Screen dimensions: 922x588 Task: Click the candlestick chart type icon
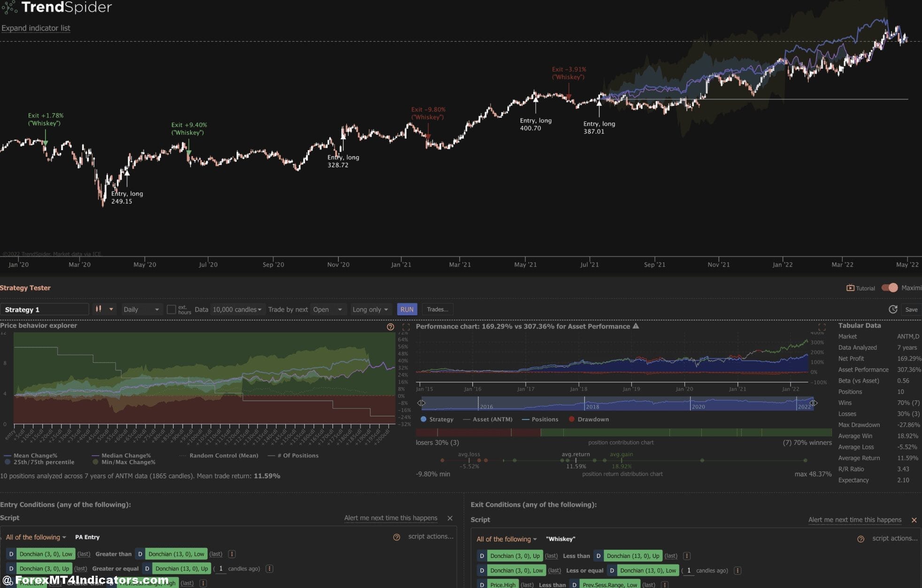(x=99, y=309)
